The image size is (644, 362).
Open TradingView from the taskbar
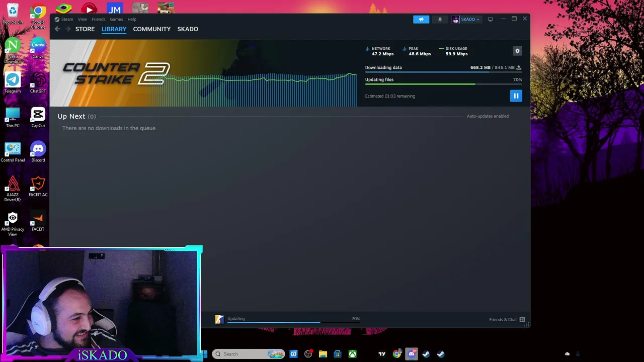[382, 354]
